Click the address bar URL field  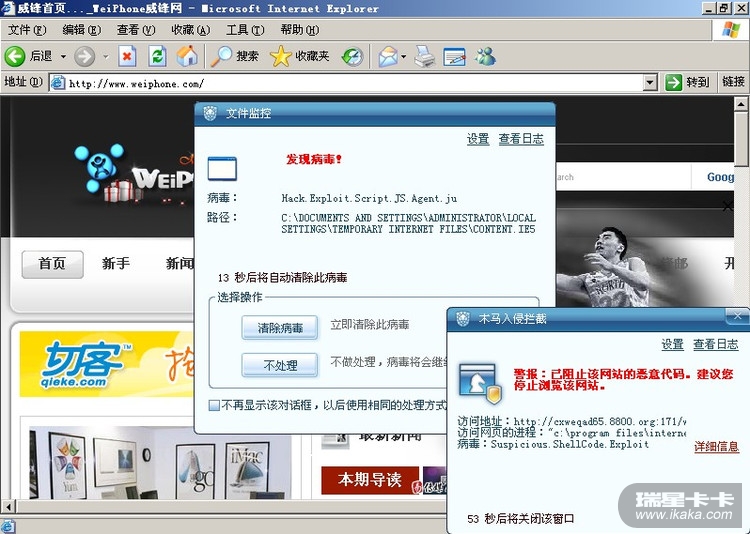tap(354, 83)
